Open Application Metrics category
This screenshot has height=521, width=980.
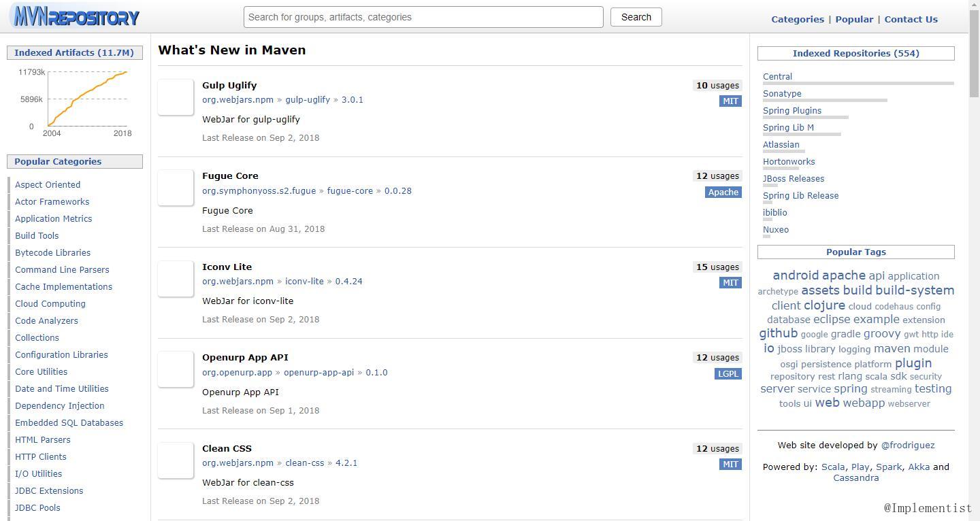point(54,218)
